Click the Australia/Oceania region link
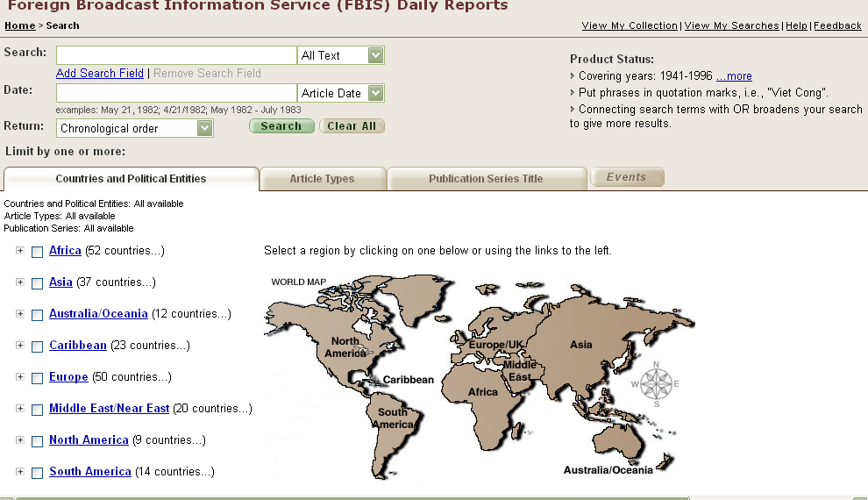Viewport: 868px width, 500px height. click(98, 313)
